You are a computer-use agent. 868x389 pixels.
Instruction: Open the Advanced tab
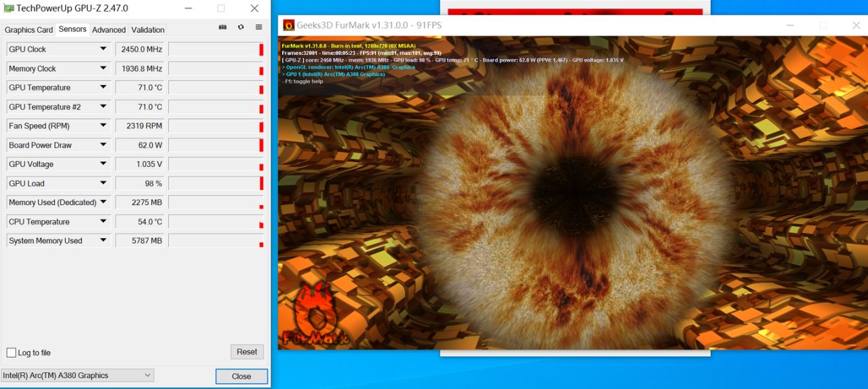[x=109, y=30]
